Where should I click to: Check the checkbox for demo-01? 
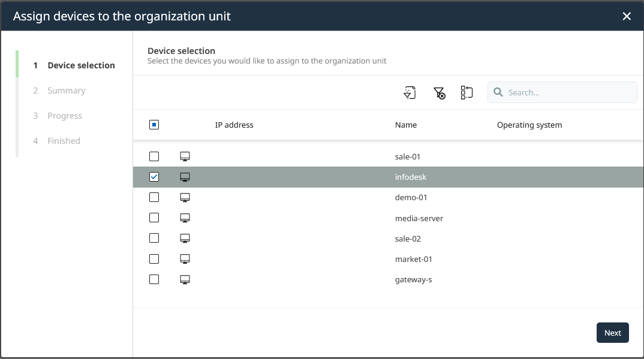[154, 197]
